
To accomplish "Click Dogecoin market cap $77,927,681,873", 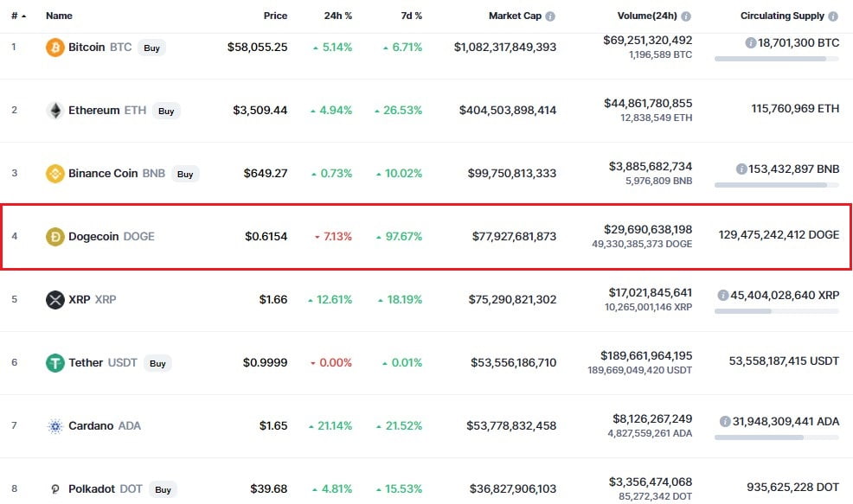I will click(515, 237).
